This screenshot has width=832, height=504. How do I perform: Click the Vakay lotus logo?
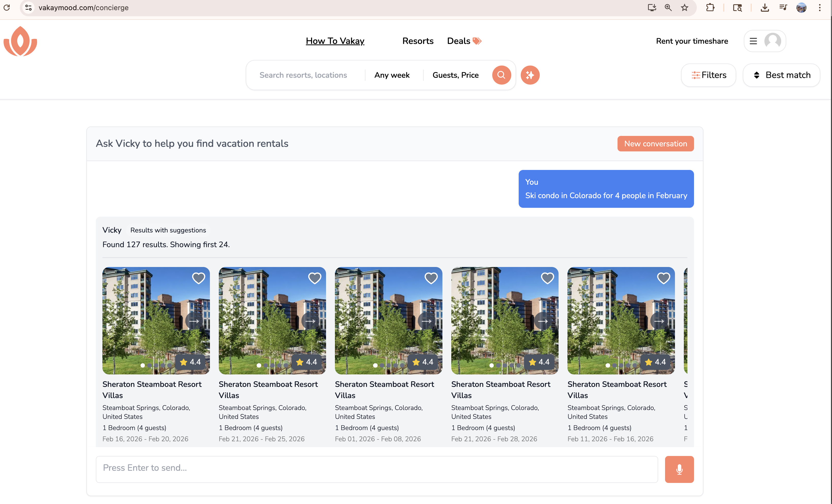click(x=20, y=41)
